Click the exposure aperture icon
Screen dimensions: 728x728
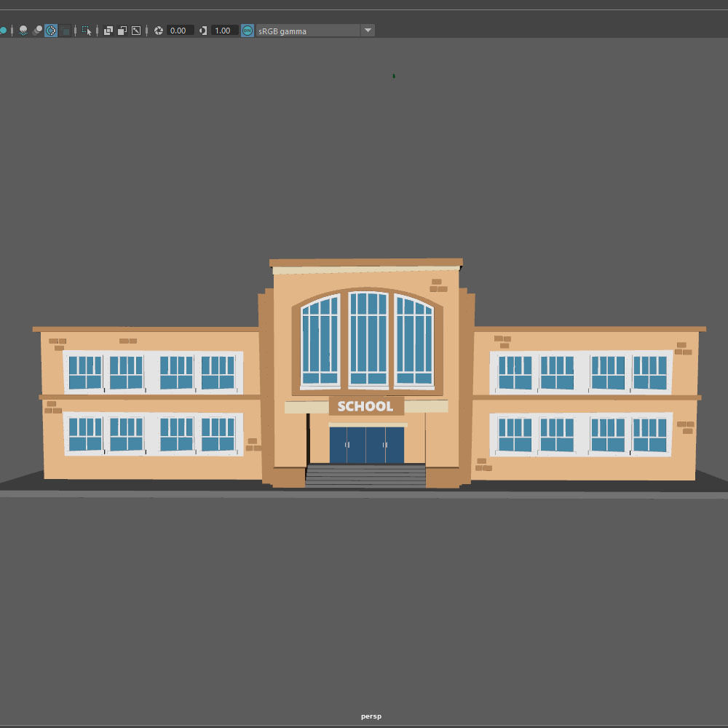[158, 31]
